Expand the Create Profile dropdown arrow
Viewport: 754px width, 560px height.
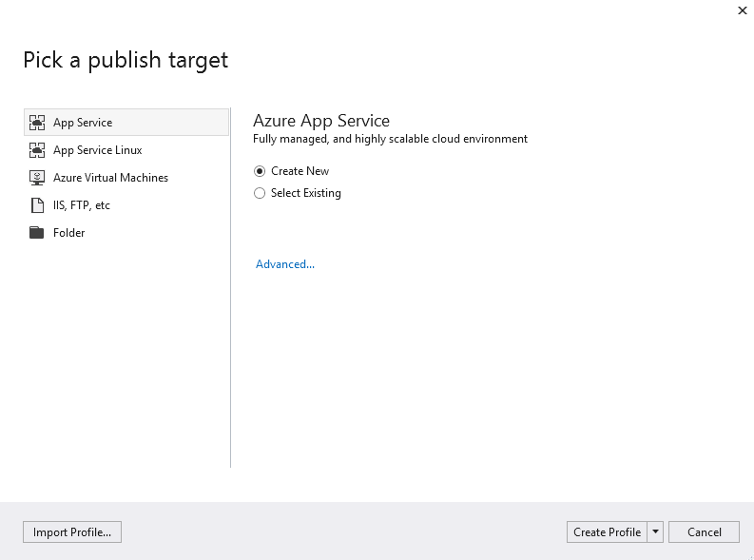coord(655,532)
